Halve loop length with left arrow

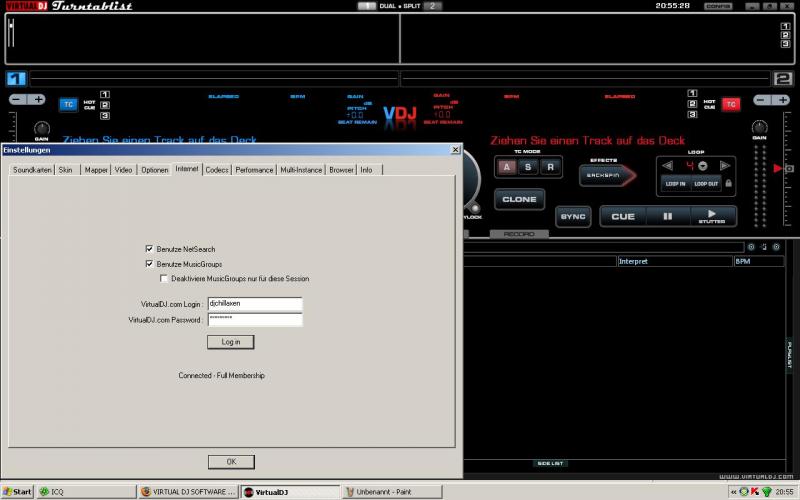[667, 166]
